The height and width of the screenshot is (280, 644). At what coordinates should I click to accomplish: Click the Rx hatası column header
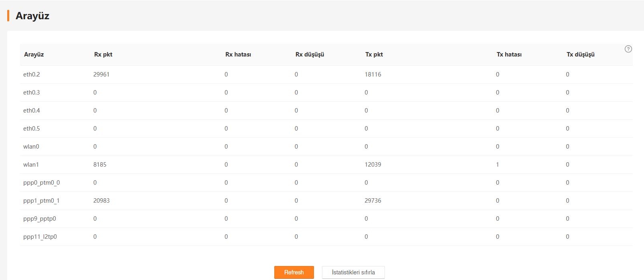point(238,54)
